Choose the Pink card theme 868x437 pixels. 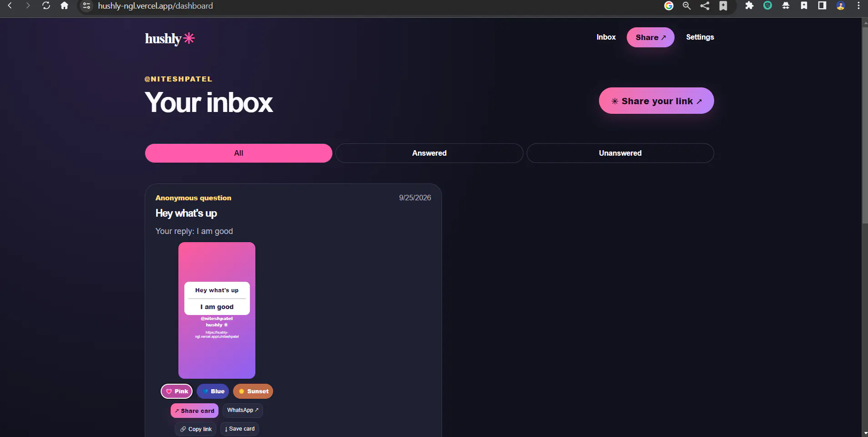(177, 391)
